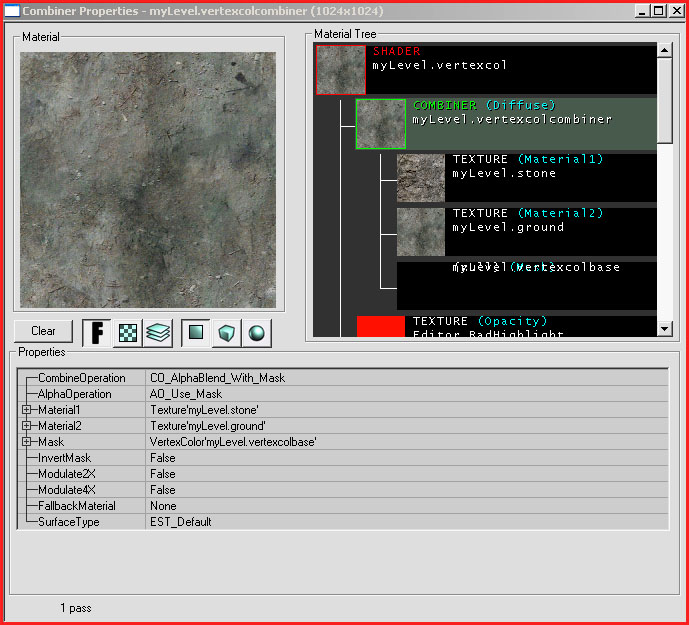Click the InvertMask False value
The width and height of the screenshot is (689, 625).
(x=163, y=458)
